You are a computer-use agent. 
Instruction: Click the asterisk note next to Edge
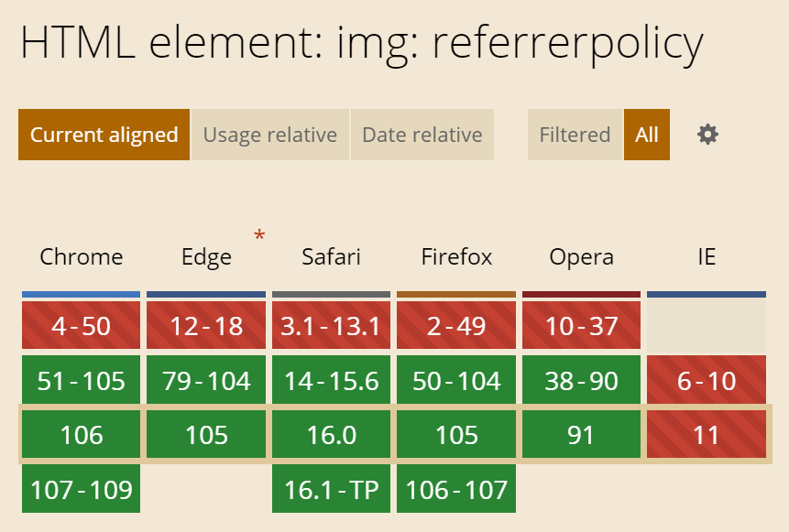(259, 235)
